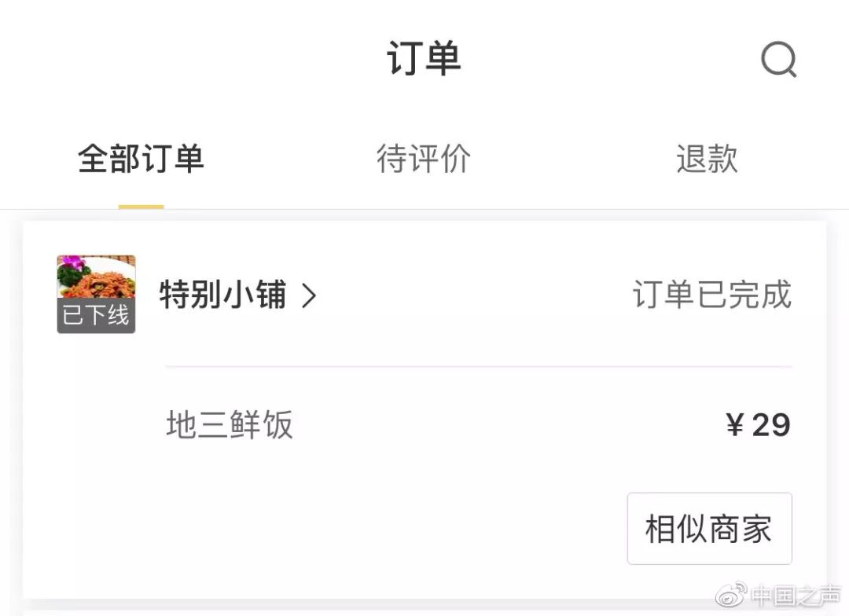Screen dimensions: 849x616
Task: Expand the chevron beside 特别小铺
Action: [x=310, y=296]
